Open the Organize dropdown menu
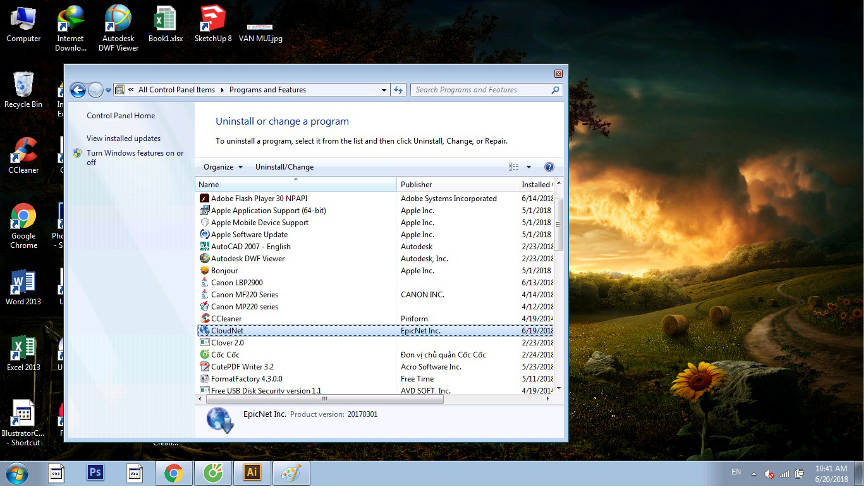Image resolution: width=868 pixels, height=489 pixels. (223, 167)
